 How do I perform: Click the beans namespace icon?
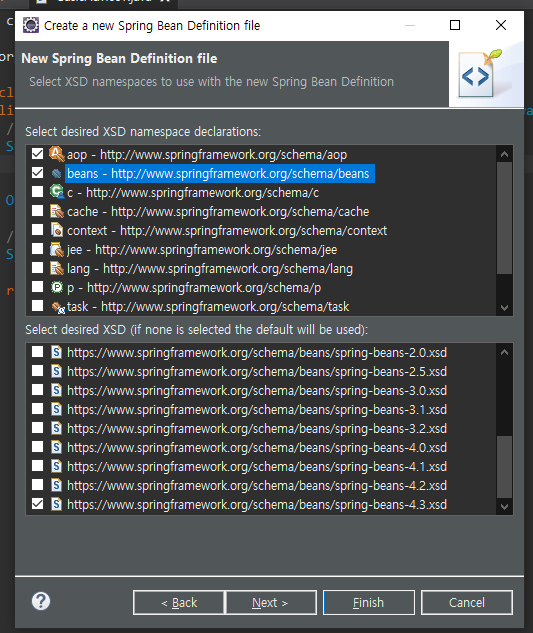click(x=57, y=174)
